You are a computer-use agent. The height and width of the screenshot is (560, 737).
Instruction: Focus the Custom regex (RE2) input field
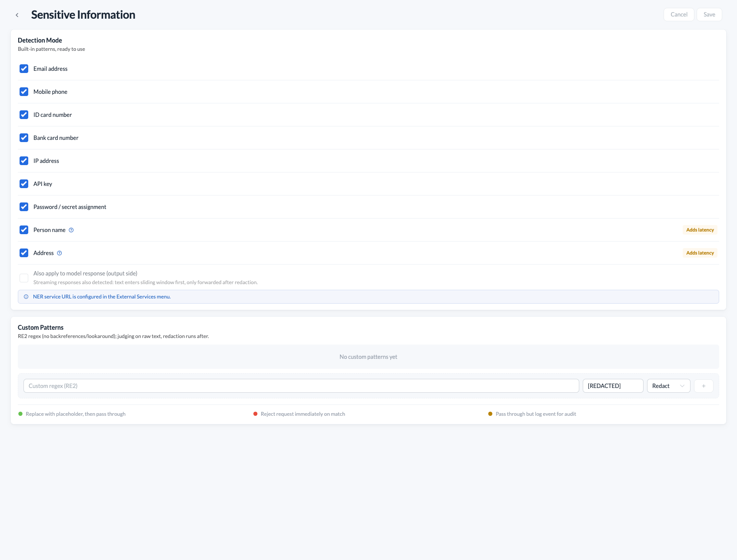point(301,386)
